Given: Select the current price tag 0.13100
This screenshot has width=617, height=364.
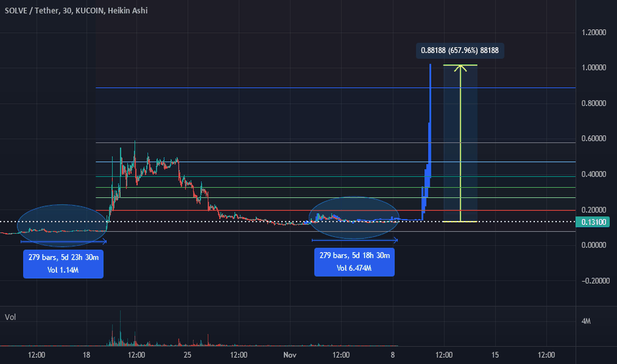Looking at the screenshot, I should (x=593, y=222).
